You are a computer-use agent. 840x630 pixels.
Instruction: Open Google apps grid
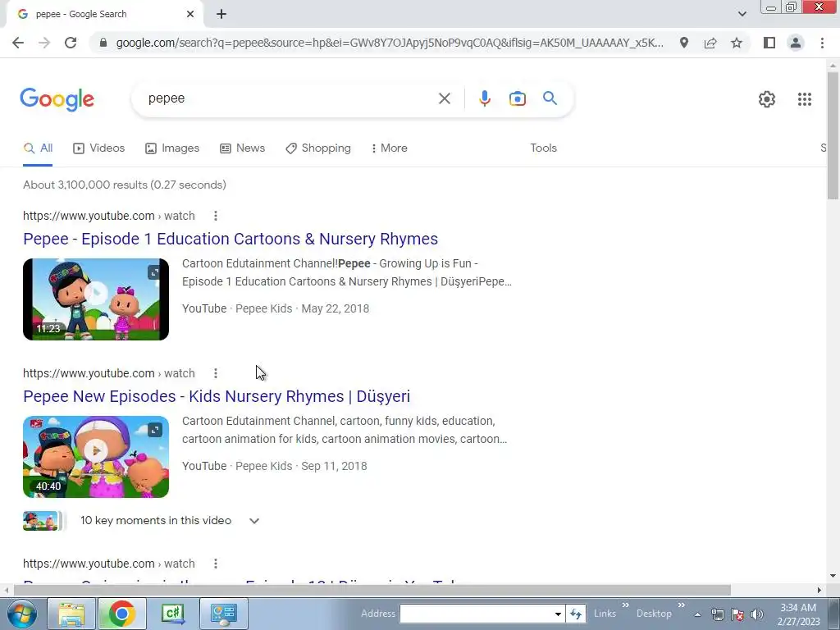click(x=804, y=99)
